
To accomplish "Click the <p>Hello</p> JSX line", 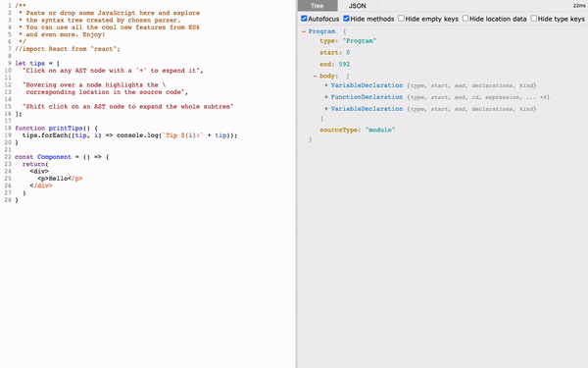I will pyautogui.click(x=60, y=179).
